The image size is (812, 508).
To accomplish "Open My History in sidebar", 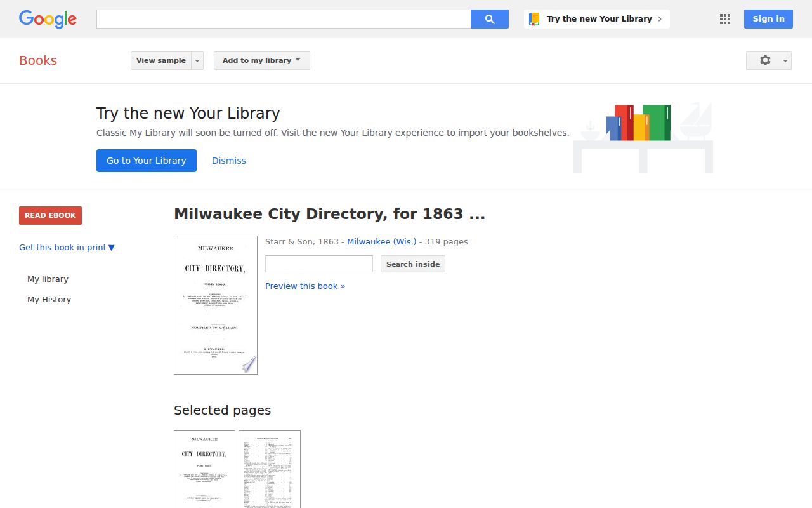I will [49, 300].
